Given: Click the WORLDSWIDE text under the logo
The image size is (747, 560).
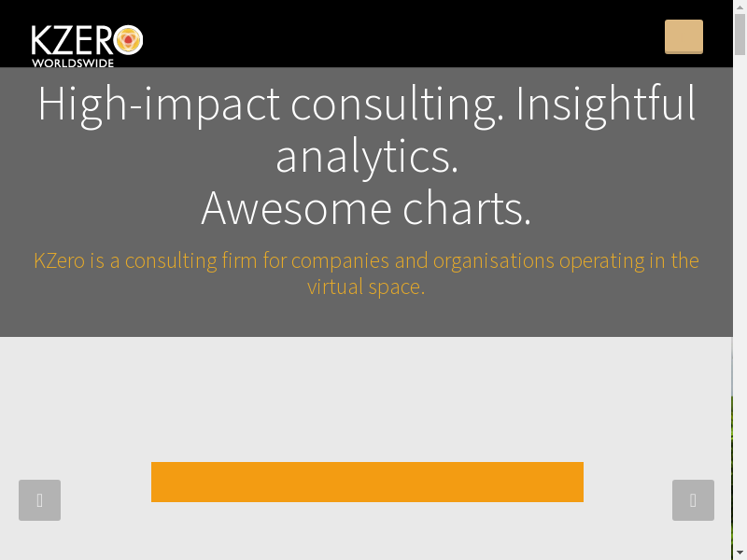Looking at the screenshot, I should pos(73,63).
